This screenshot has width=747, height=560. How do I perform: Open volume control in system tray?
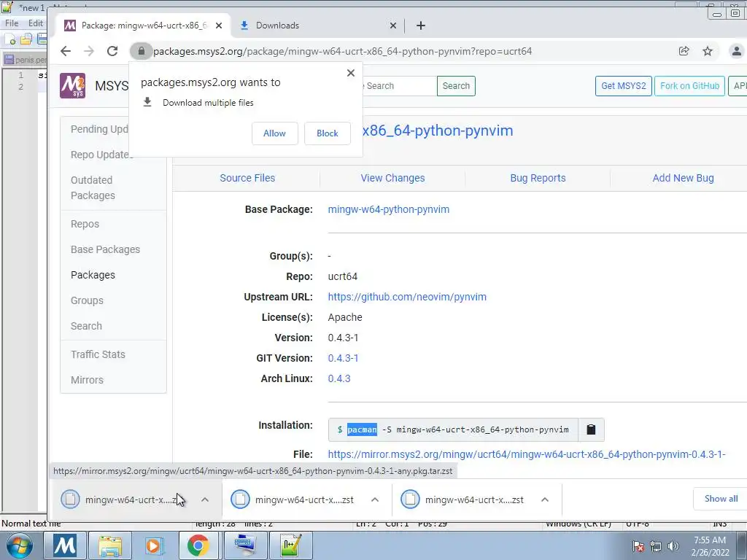click(673, 546)
